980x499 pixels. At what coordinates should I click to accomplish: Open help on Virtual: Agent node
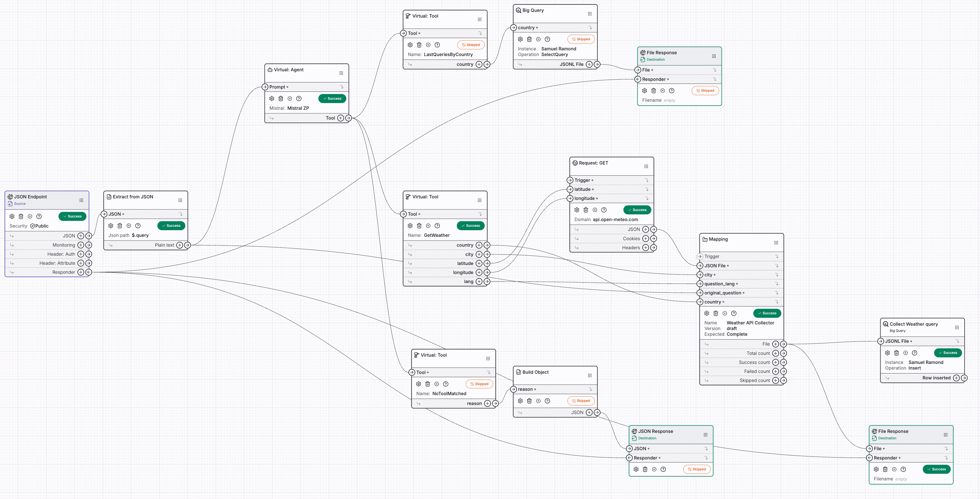[299, 99]
